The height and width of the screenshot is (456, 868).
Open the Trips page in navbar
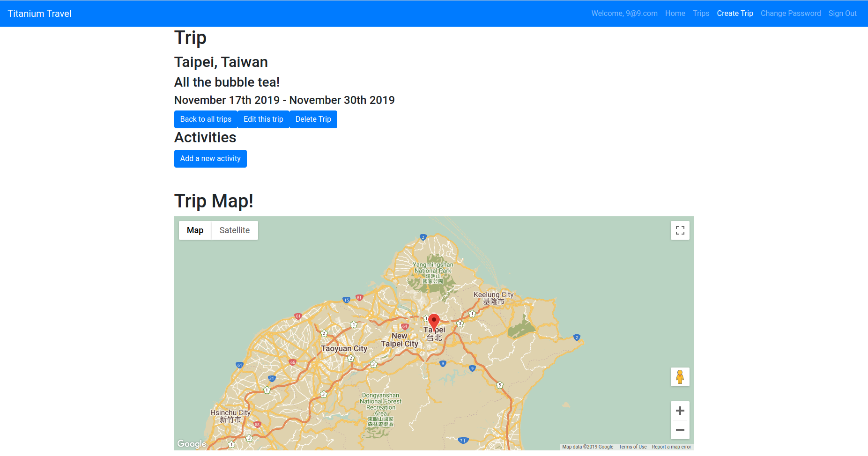(701, 14)
